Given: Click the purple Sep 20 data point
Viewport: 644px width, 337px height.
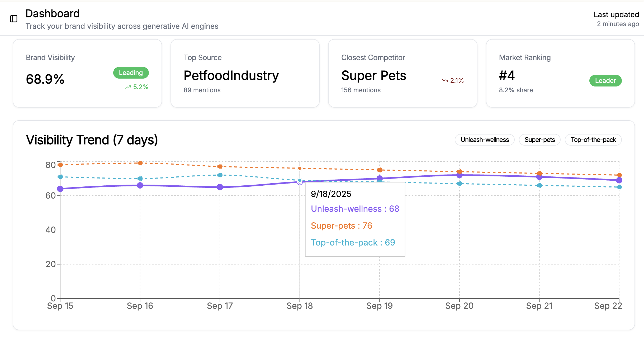Looking at the screenshot, I should 460,175.
